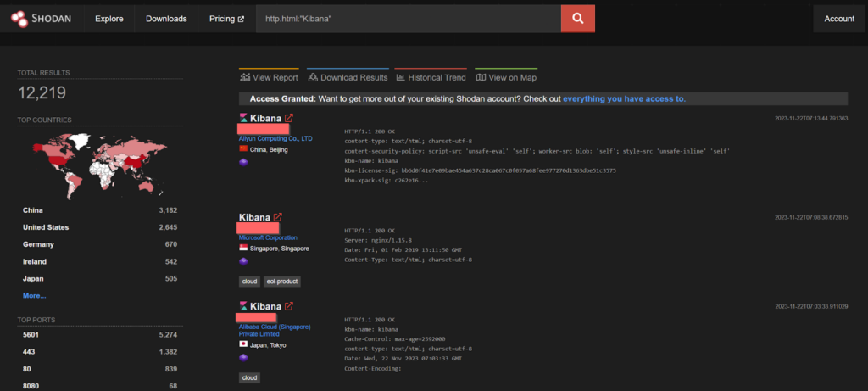868x391 pixels.
Task: Click the China flag icon
Action: 243,149
